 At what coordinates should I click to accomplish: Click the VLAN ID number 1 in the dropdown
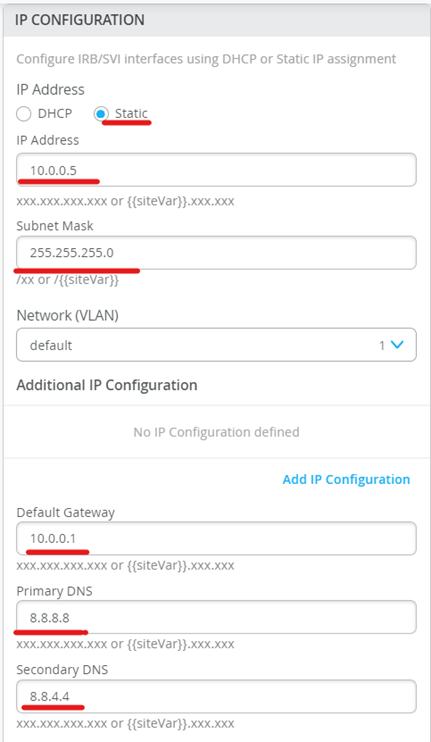[382, 345]
